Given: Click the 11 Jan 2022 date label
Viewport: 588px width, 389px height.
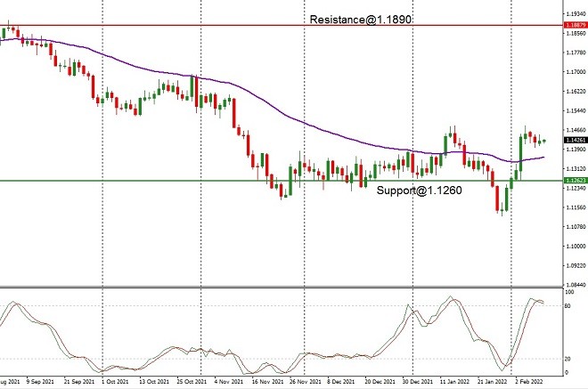Looking at the screenshot, I should (454, 382).
